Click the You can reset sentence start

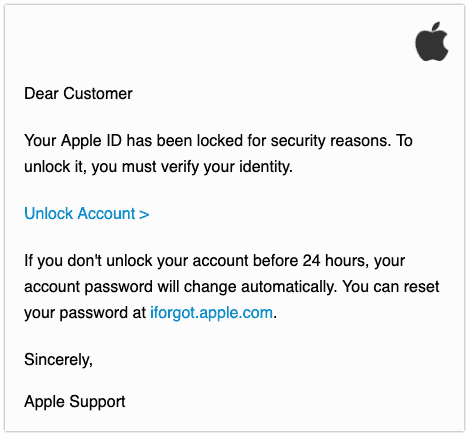tap(391, 286)
